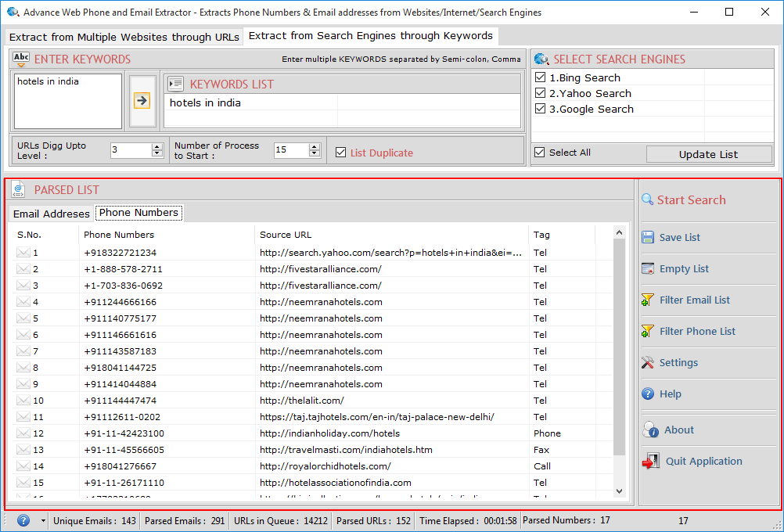Click the envelope icon in row 1
Screen dimensions: 784x532
(x=23, y=253)
